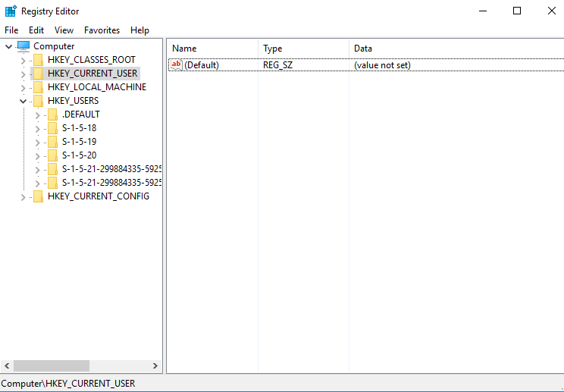Click the HKEY_CURRENT_CONFIG folder icon
Viewport: 564px width, 392px height.
(38, 196)
